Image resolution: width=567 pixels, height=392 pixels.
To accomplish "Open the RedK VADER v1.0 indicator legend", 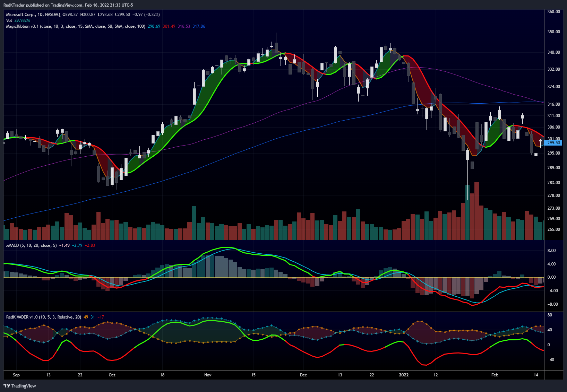I will (x=44, y=317).
